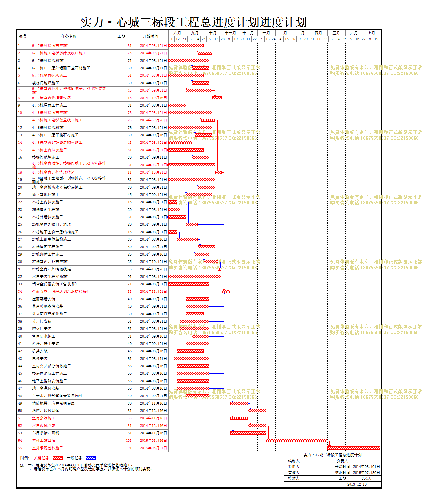422x504 pixels.
Task: Select task '6、7栋外墙涂料施工'
Action: pos(49,61)
